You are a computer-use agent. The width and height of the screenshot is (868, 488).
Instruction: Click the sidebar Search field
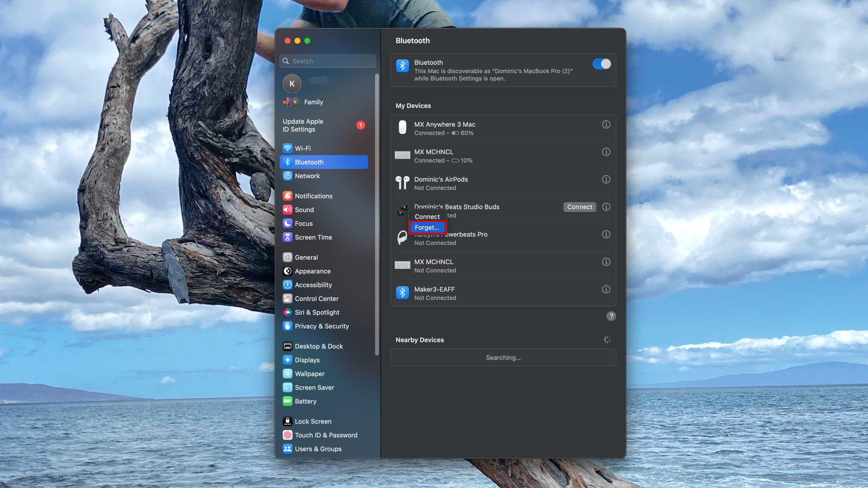point(332,61)
